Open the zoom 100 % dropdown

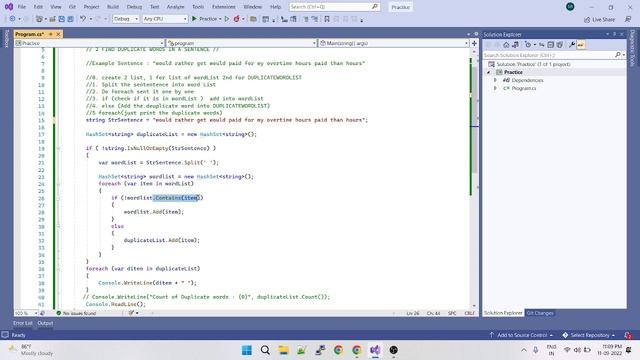click(26, 313)
